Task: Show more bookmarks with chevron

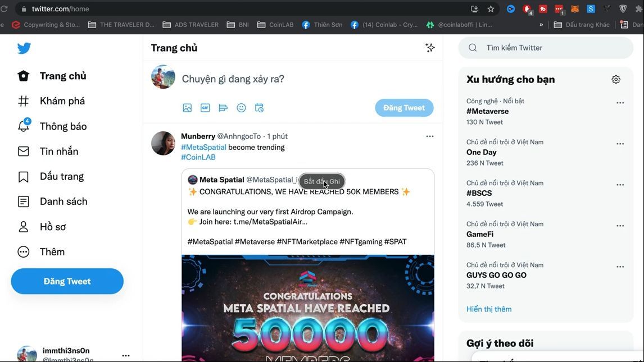Action: click(x=541, y=25)
